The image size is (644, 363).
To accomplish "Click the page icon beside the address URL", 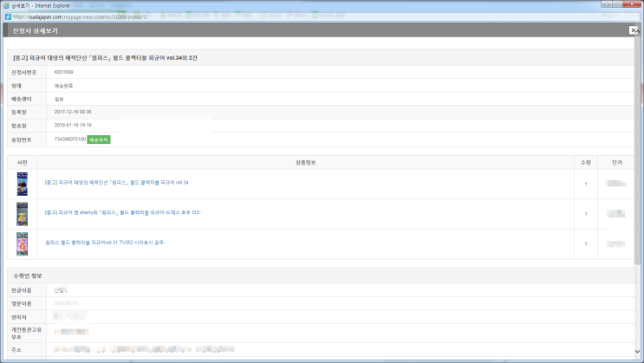I will click(8, 16).
